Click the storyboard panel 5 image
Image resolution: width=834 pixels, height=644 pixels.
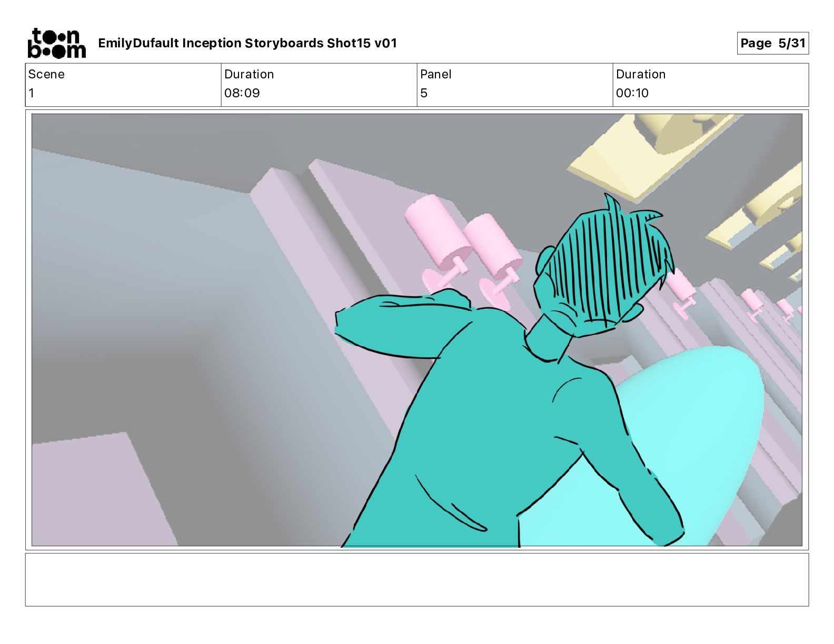point(416,330)
